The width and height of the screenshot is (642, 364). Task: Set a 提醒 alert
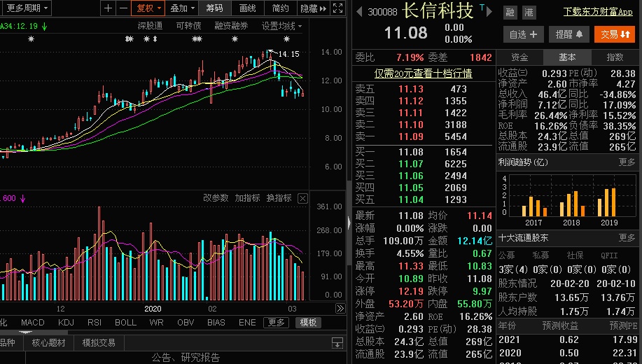pos(568,34)
